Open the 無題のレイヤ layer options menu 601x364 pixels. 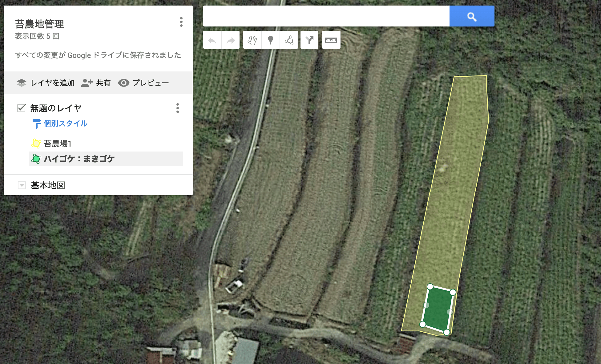pos(178,108)
